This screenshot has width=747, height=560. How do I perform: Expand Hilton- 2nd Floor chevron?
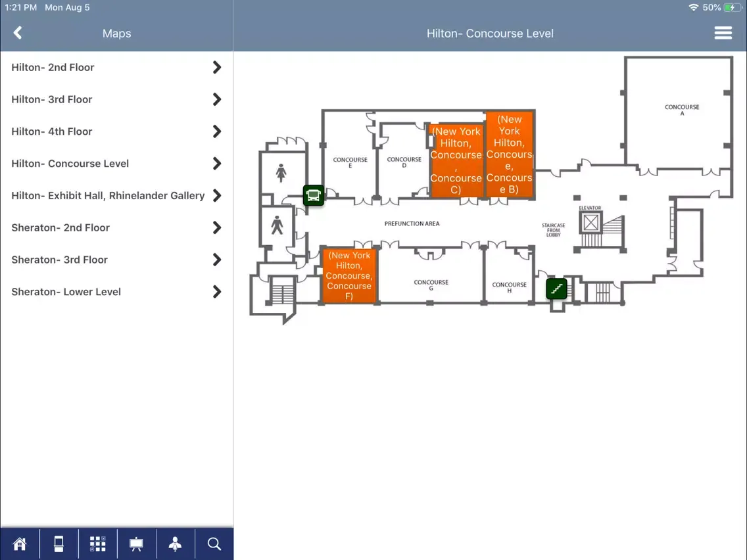(217, 67)
